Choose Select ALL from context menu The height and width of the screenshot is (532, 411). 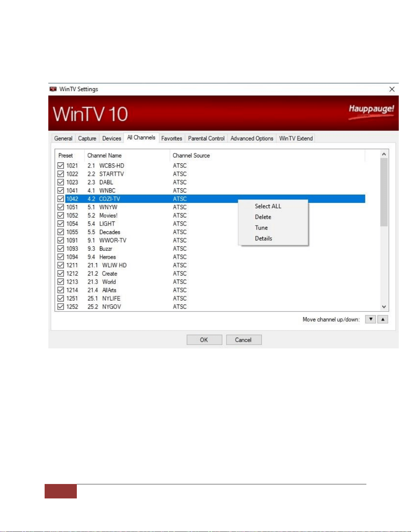pyautogui.click(x=273, y=206)
